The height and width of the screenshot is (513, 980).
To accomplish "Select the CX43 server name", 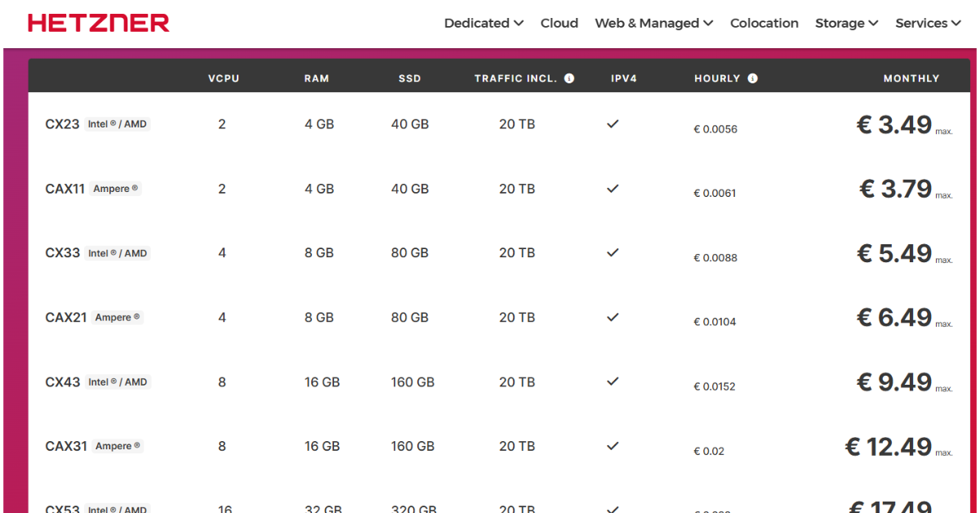I will [x=63, y=381].
